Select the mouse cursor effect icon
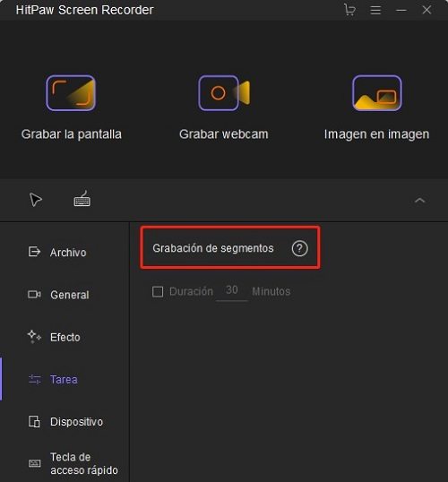The height and width of the screenshot is (482, 448). [36, 200]
